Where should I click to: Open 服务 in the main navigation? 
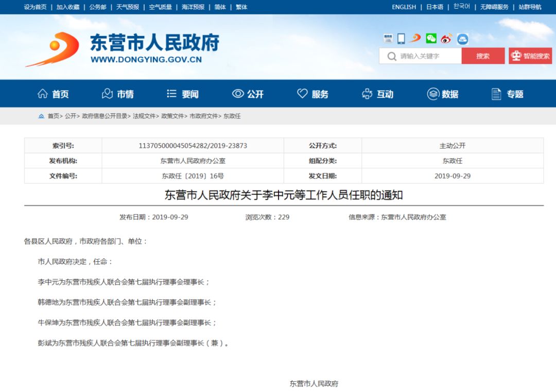[313, 94]
